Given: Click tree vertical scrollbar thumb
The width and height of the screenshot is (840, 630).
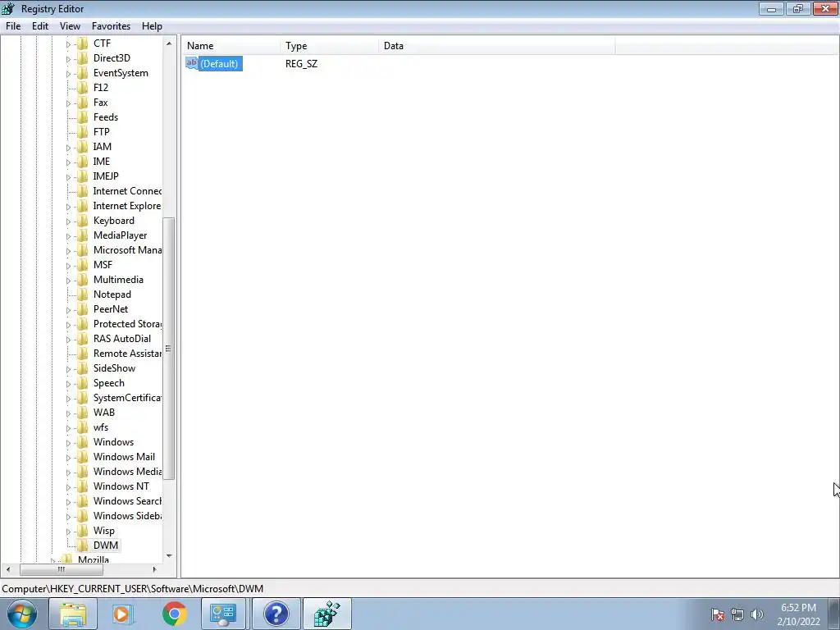Looking at the screenshot, I should pyautogui.click(x=169, y=348).
